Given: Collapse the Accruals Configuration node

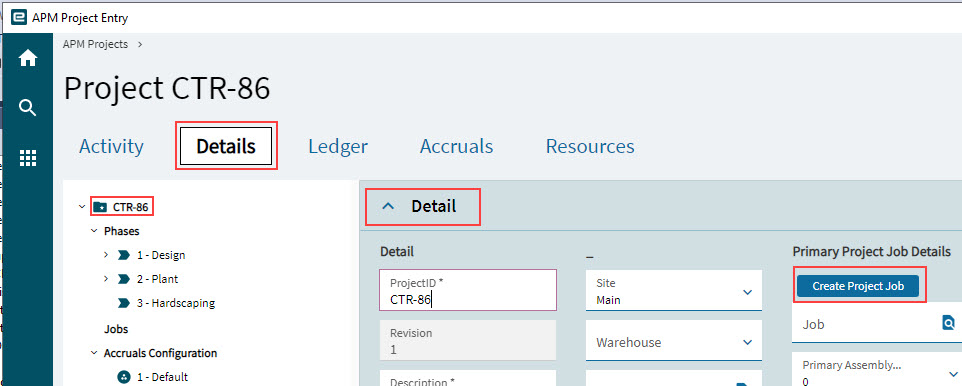Looking at the screenshot, I should [x=94, y=353].
